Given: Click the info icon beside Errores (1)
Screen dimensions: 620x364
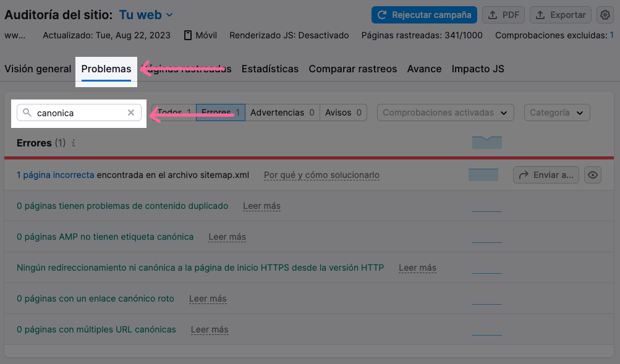Looking at the screenshot, I should pos(72,143).
